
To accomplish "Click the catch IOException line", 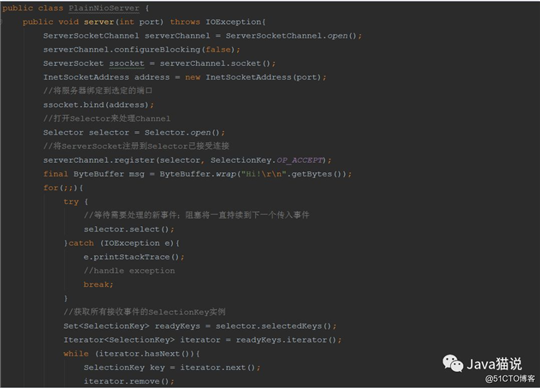I will 122,243.
